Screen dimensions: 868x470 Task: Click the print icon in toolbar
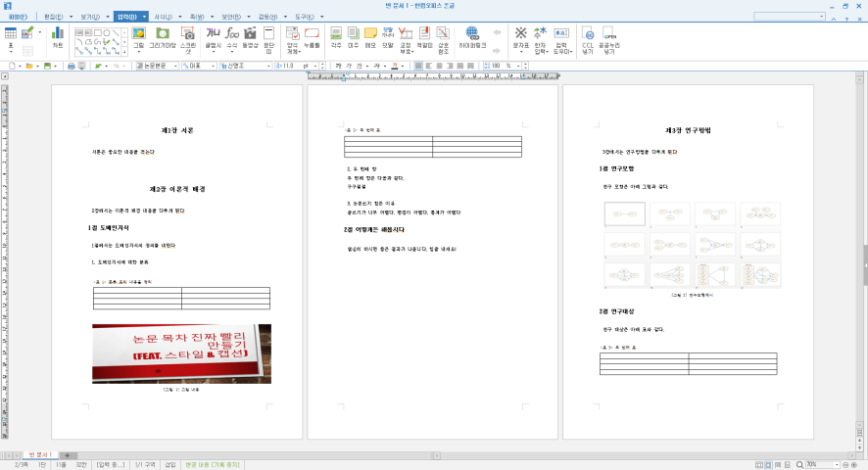coord(71,66)
